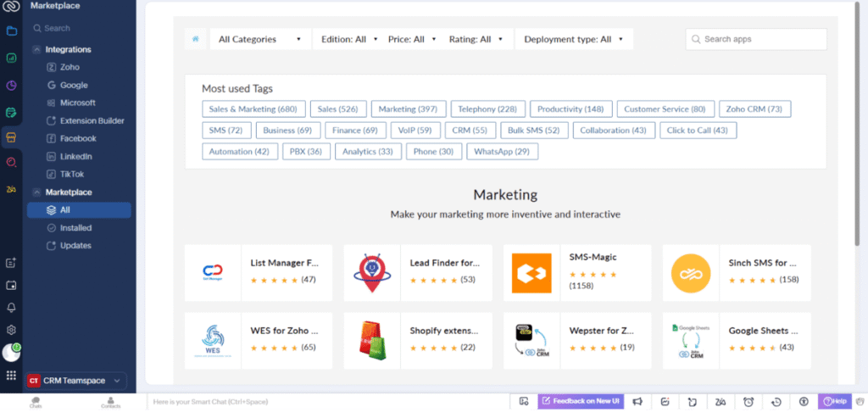Click the Lead Finder app icon
The height and width of the screenshot is (412, 868).
[372, 273]
